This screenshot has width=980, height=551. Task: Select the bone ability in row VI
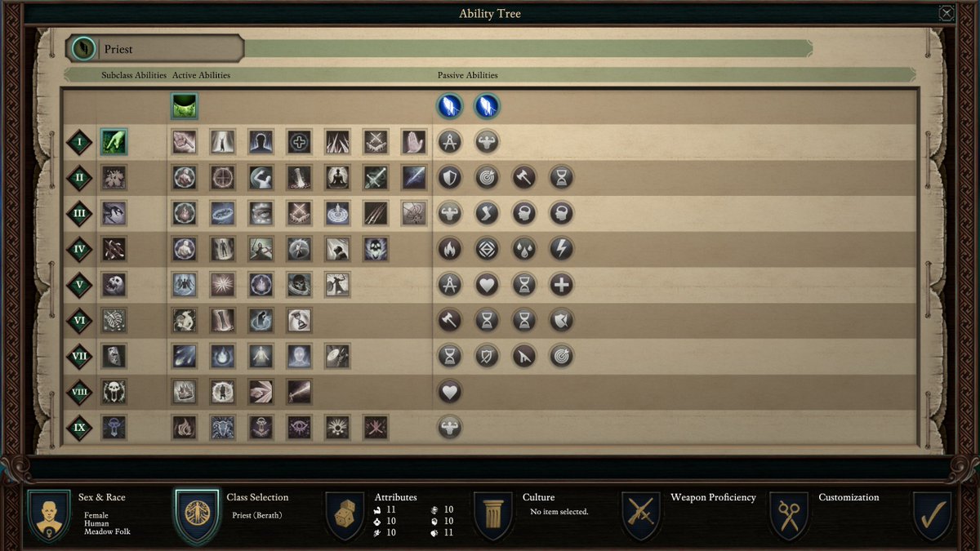pyautogui.click(x=222, y=320)
